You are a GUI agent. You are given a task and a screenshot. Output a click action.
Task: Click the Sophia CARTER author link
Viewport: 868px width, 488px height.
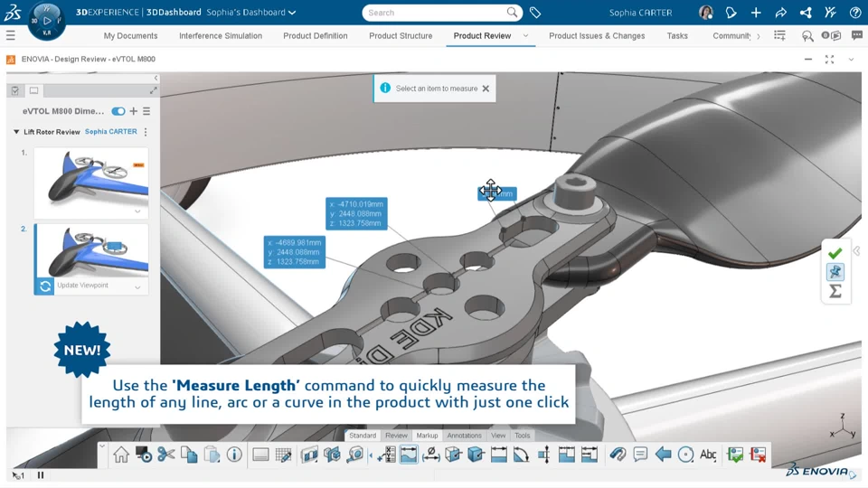tap(110, 132)
